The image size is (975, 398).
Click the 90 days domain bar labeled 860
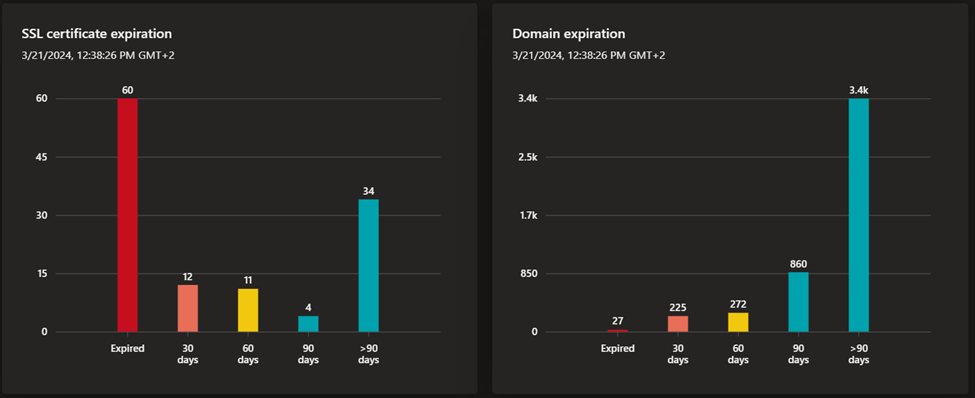pos(798,302)
